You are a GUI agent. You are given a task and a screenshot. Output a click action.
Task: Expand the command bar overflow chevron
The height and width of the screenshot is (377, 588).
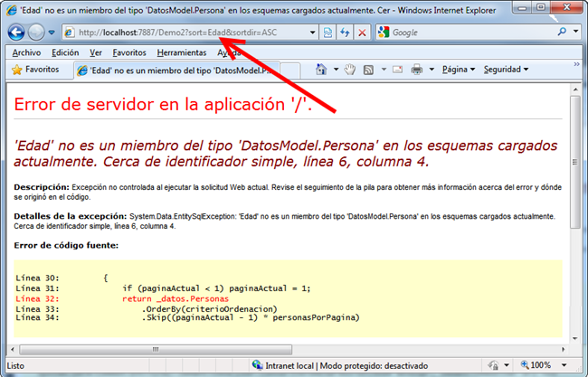(576, 64)
